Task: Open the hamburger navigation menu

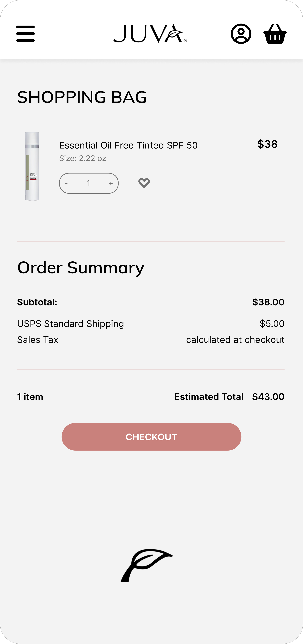Action: [26, 34]
